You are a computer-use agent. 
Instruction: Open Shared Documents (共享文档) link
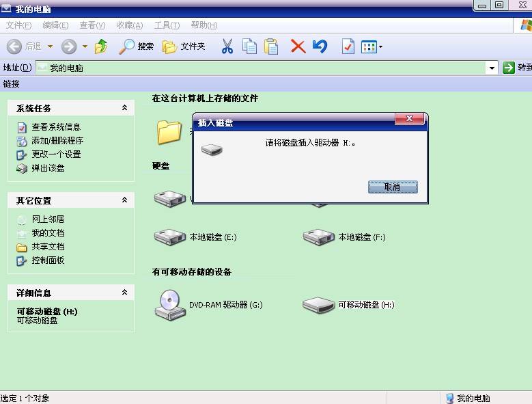[48, 247]
